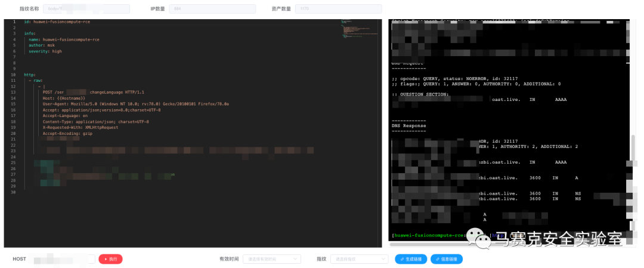Viewport: 644px width, 268px height.
Task: Click the '- raw:' line
Action: 36,81
